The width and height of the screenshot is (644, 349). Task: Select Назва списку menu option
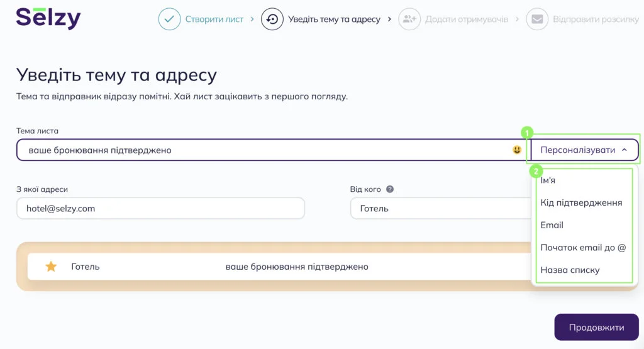570,270
